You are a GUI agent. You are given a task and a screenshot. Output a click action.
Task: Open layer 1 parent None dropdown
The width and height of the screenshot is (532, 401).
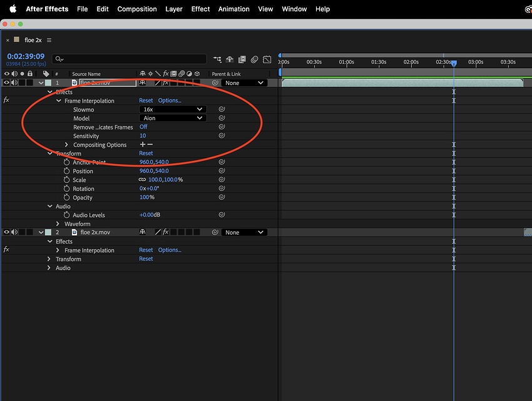(x=244, y=83)
